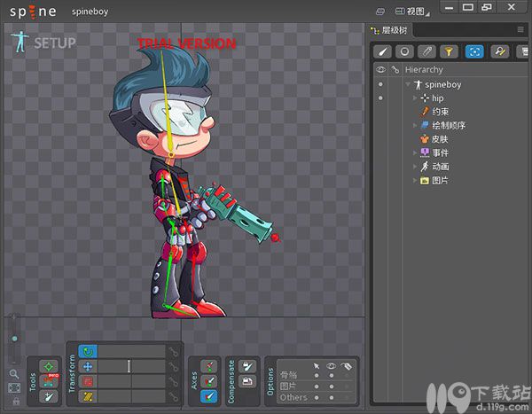This screenshot has height=414, width=532.
Task: Select the Scale transform tool
Action: (88, 381)
